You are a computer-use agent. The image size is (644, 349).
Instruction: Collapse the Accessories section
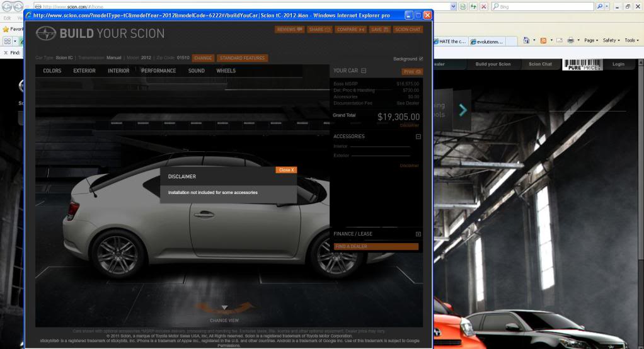(x=418, y=137)
